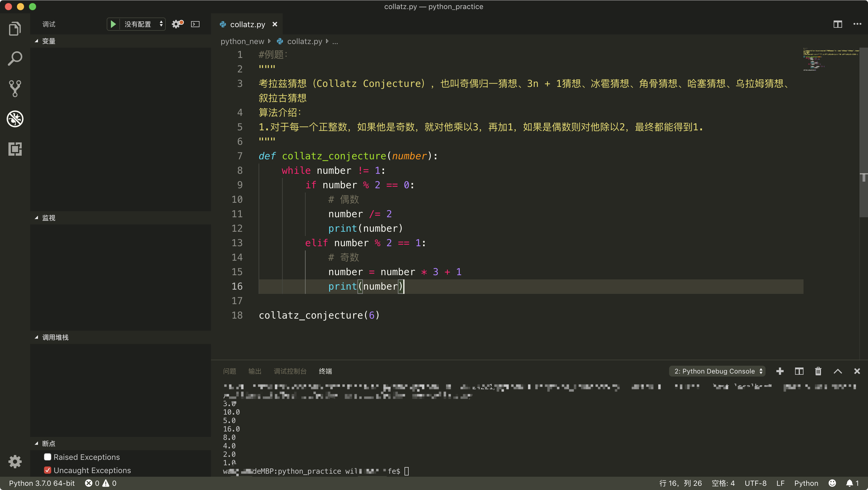868x490 pixels.
Task: Open Search from the activity bar
Action: point(15,58)
